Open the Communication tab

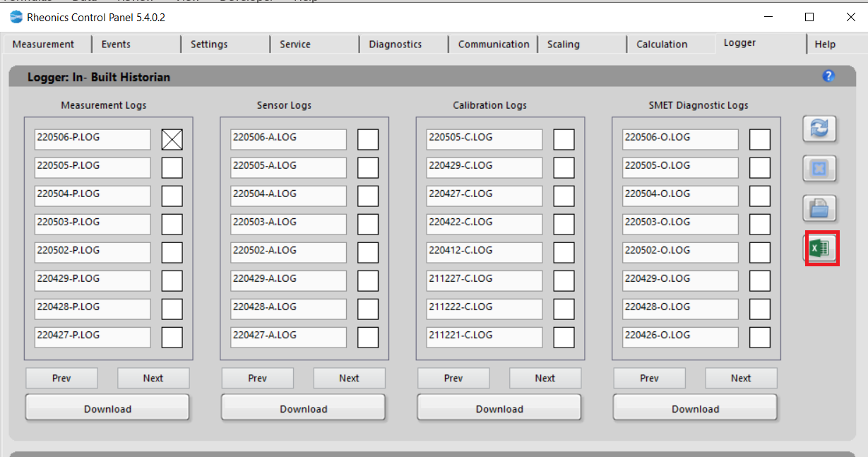point(494,44)
